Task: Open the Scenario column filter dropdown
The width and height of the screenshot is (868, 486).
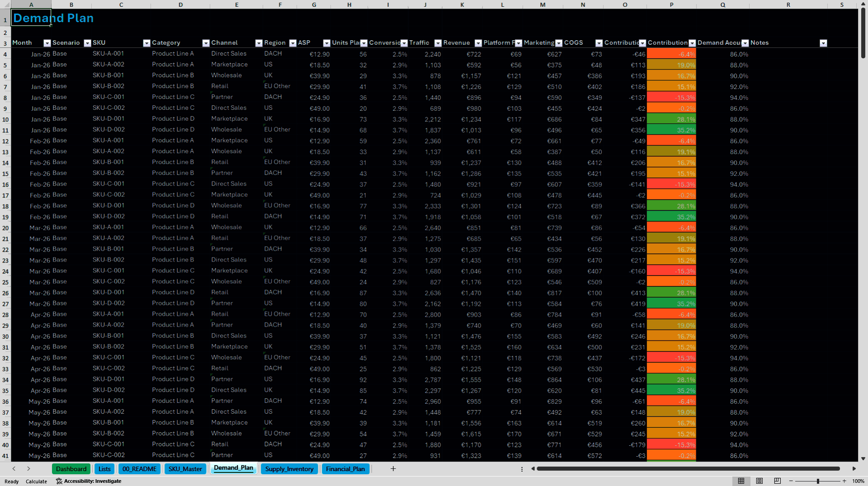Action: (x=87, y=43)
